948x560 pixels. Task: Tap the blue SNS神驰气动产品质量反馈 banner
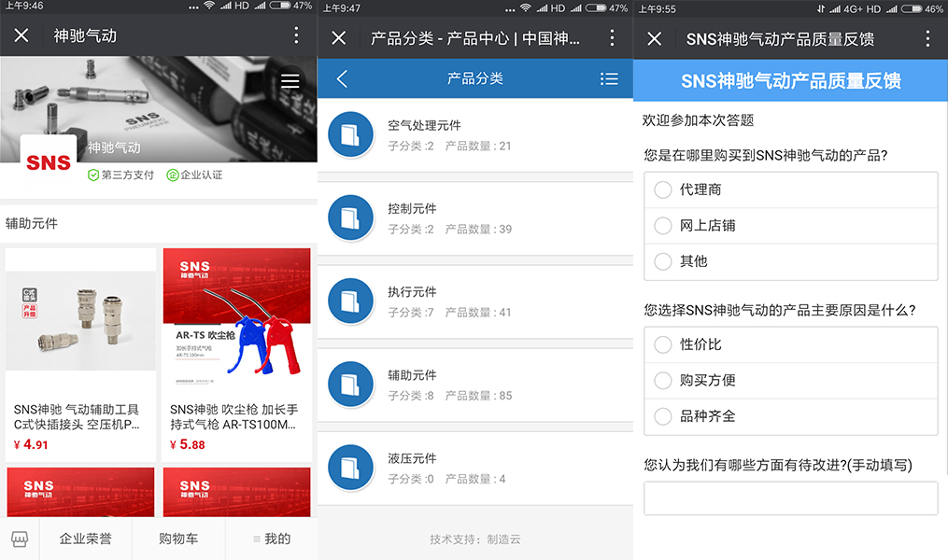tap(791, 80)
